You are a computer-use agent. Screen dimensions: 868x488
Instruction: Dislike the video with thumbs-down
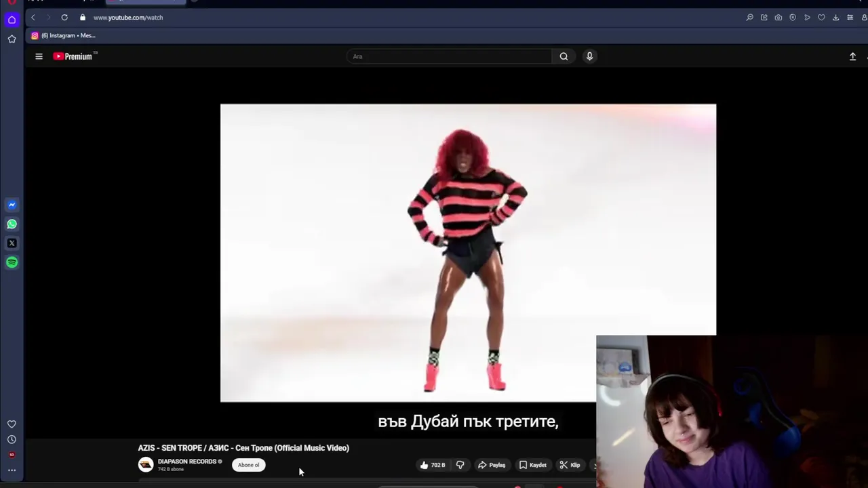coord(460,465)
